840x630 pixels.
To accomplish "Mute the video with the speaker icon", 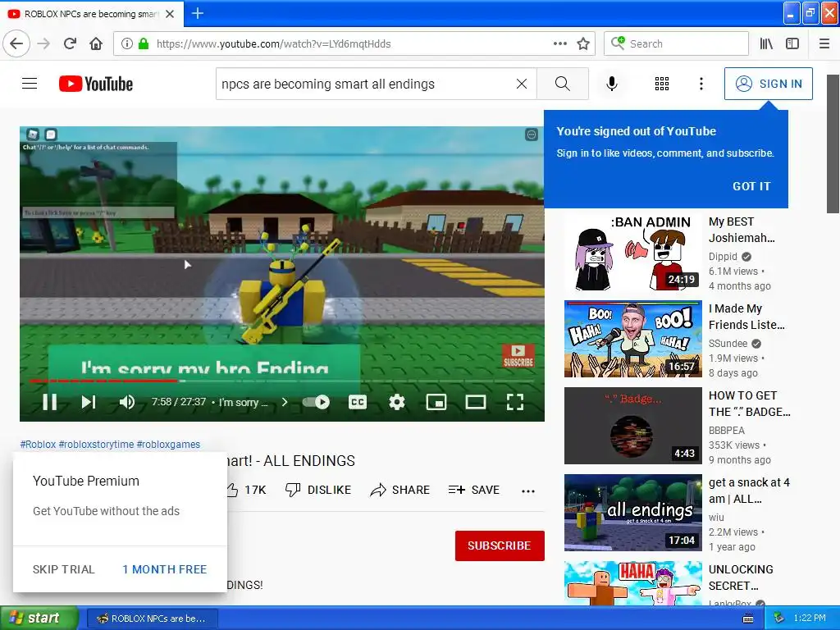I will [127, 402].
